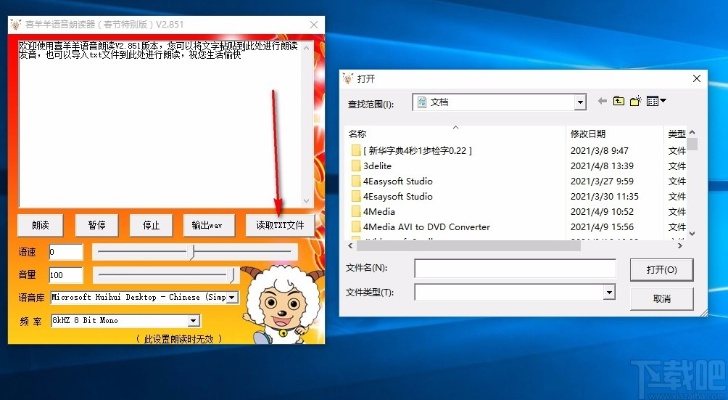Adjust the 语速 speed slider
The width and height of the screenshot is (728, 400).
[x=192, y=251]
